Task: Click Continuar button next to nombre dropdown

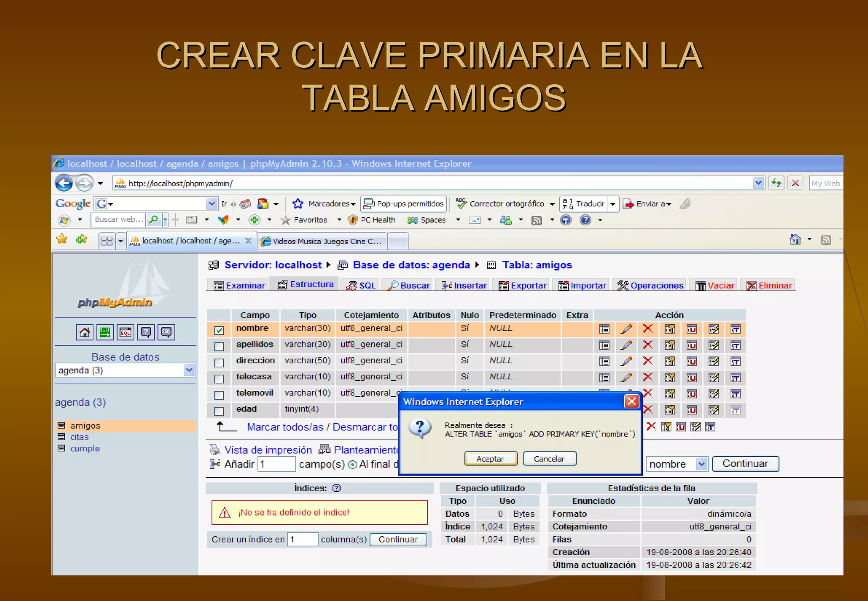Action: [746, 464]
